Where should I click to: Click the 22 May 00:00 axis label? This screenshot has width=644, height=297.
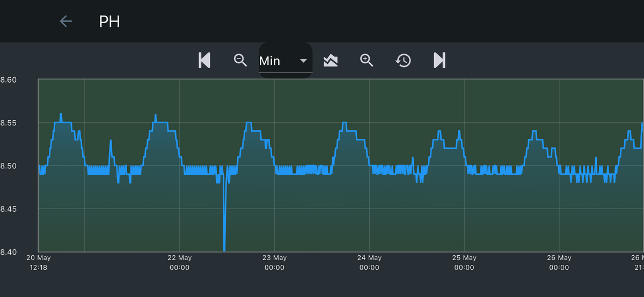click(179, 263)
